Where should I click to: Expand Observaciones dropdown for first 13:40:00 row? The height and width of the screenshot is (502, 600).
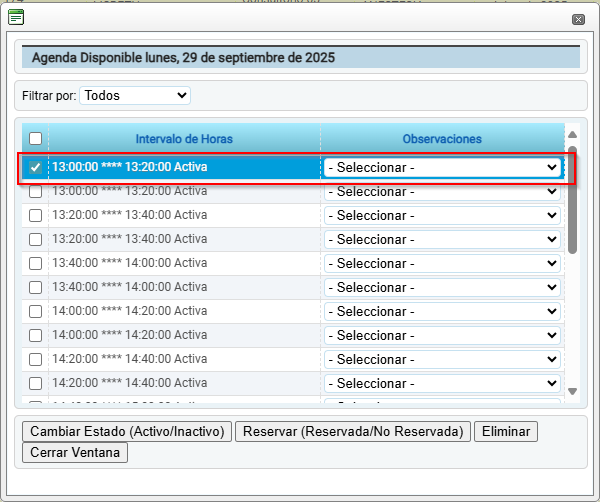tap(441, 263)
